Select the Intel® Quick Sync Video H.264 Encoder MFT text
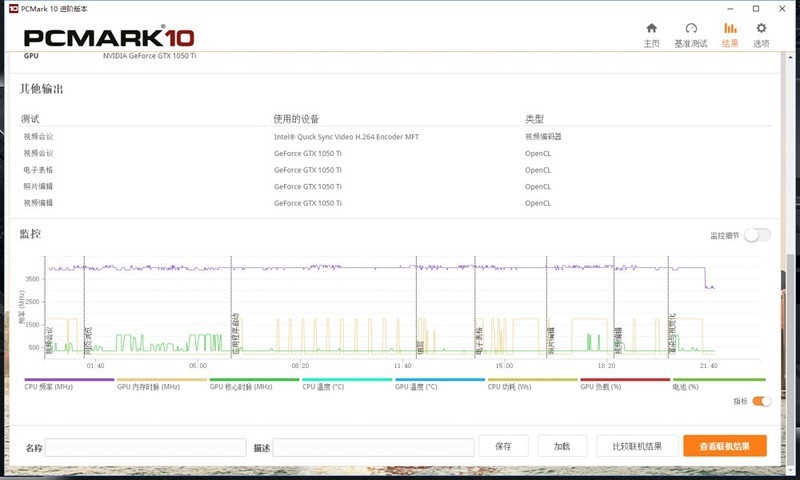The width and height of the screenshot is (800, 480). [x=346, y=137]
